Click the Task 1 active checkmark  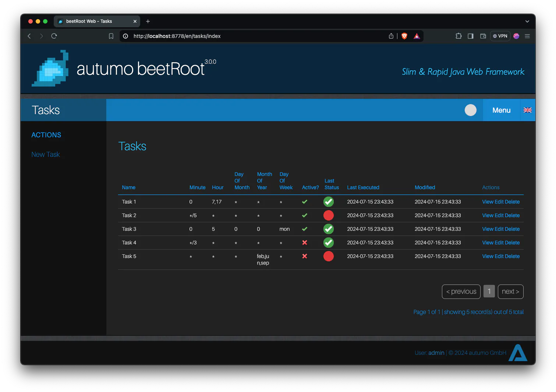point(305,202)
